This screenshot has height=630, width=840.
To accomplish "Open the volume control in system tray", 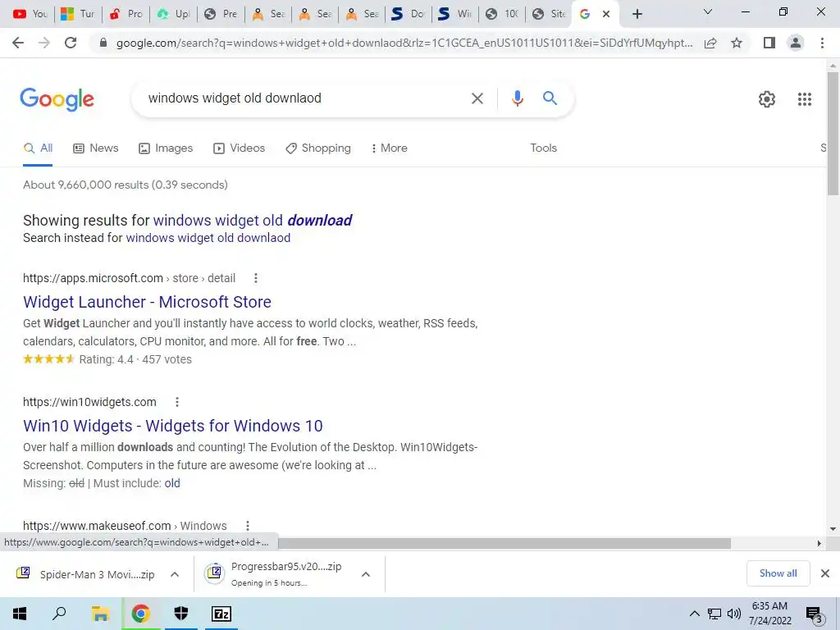I will pos(734,614).
